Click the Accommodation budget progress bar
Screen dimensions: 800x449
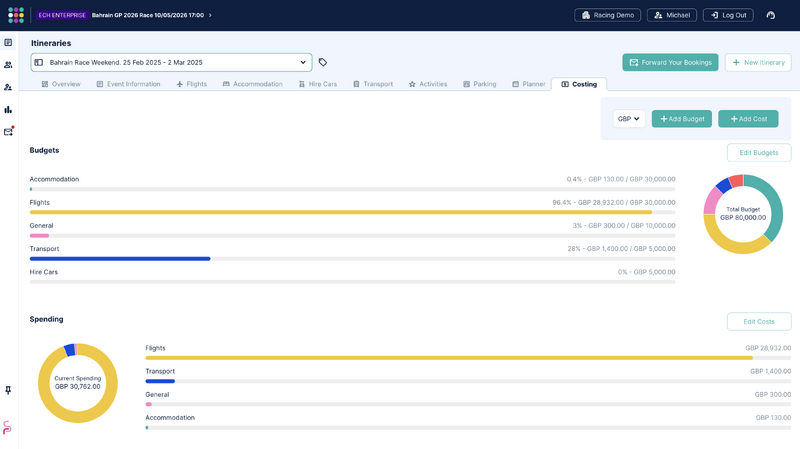(x=353, y=189)
